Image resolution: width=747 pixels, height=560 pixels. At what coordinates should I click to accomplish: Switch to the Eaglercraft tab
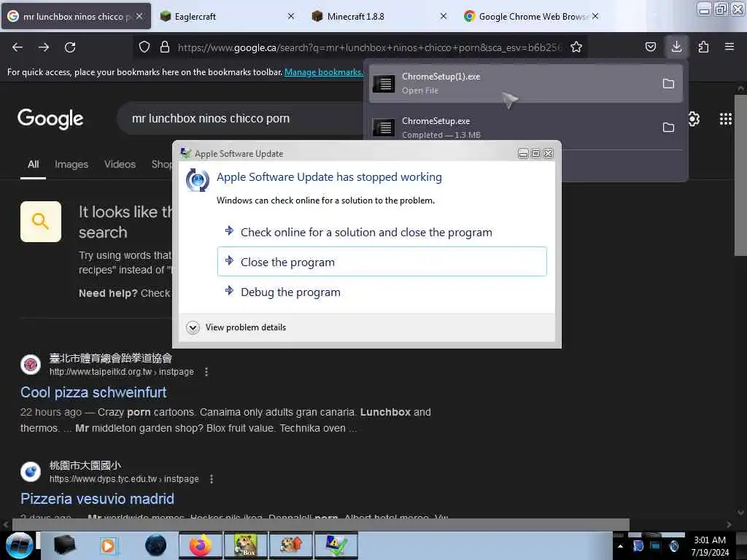pos(228,16)
